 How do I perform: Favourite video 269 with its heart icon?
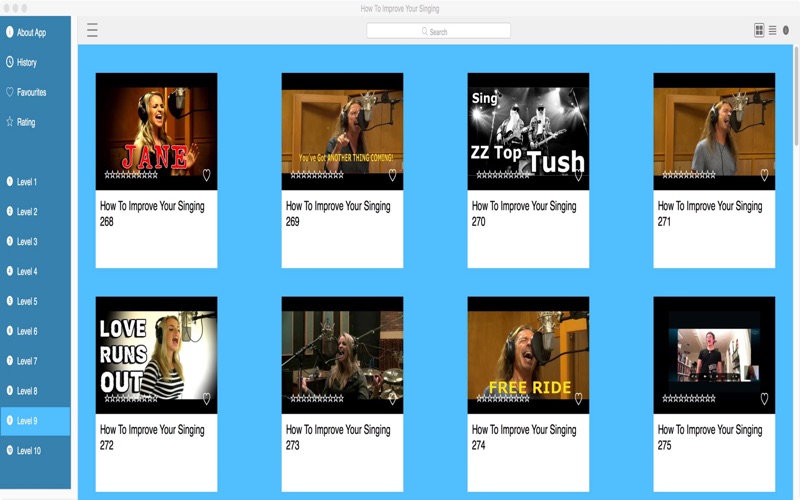point(392,175)
